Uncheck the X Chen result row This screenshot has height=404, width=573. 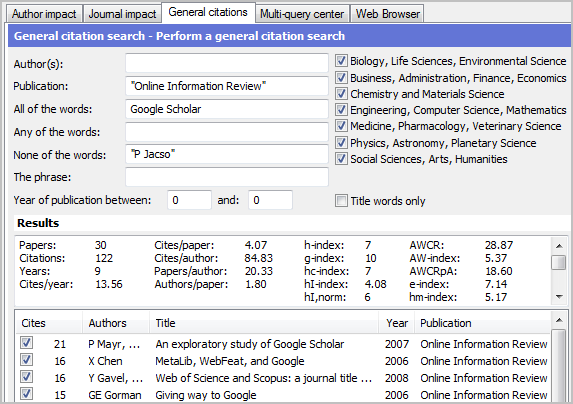tap(26, 360)
